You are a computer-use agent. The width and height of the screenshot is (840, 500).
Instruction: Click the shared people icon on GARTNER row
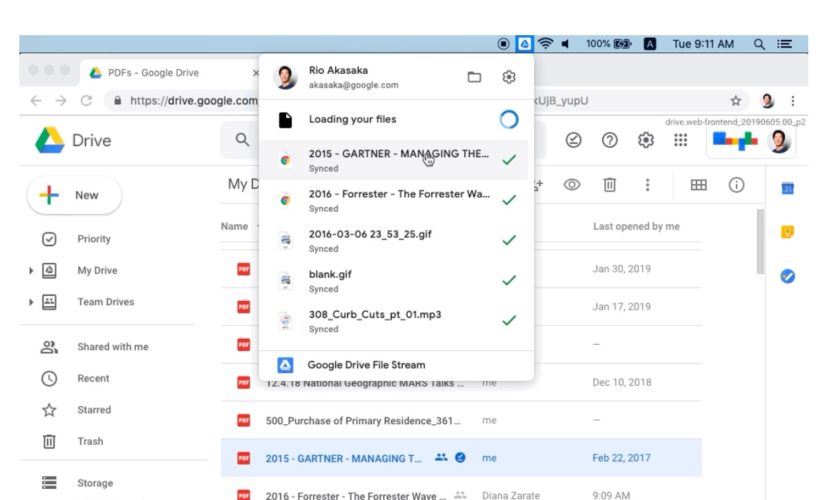(441, 458)
